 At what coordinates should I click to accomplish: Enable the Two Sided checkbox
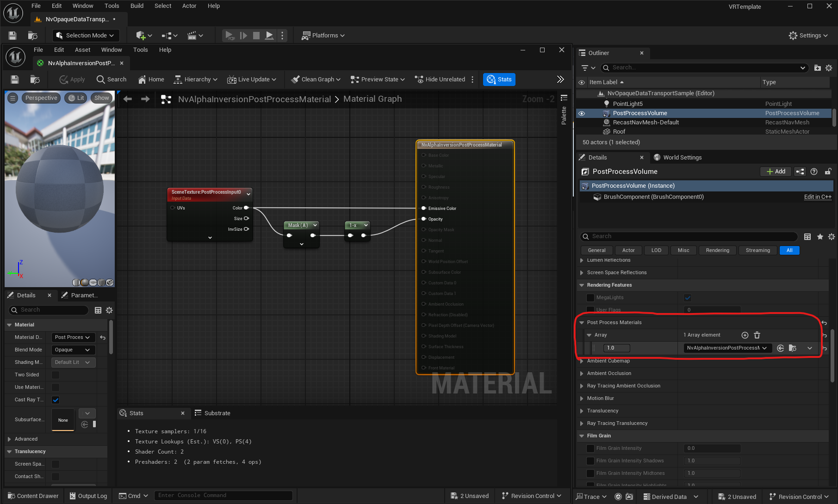click(56, 375)
